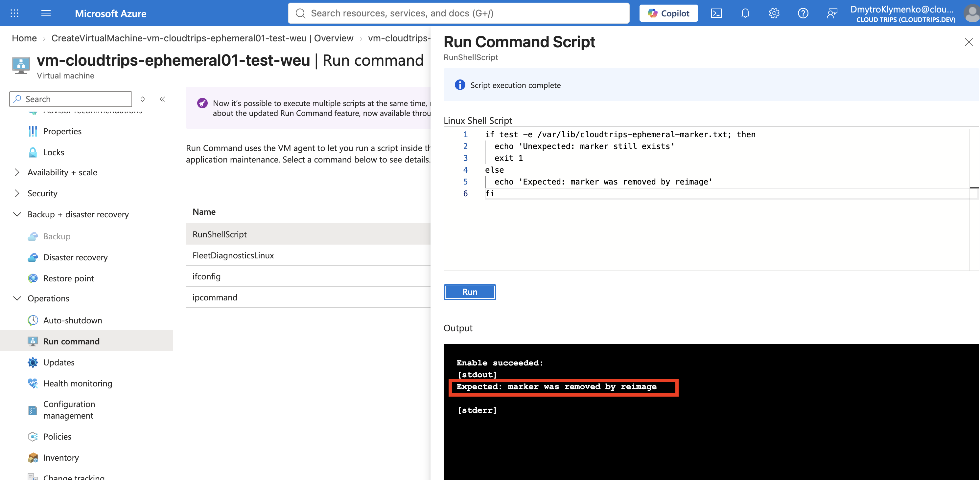Viewport: 980px width, 480px height.
Task: Open Health monitoring in sidebar
Action: coord(78,383)
